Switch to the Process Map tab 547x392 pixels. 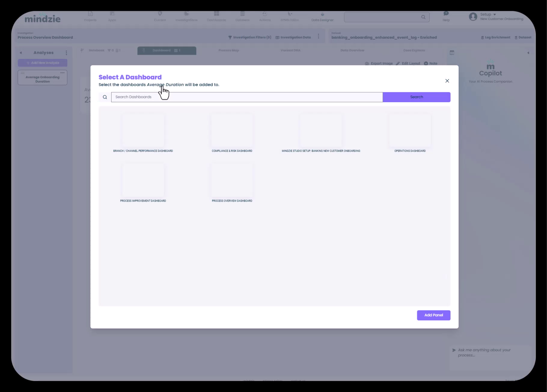228,51
